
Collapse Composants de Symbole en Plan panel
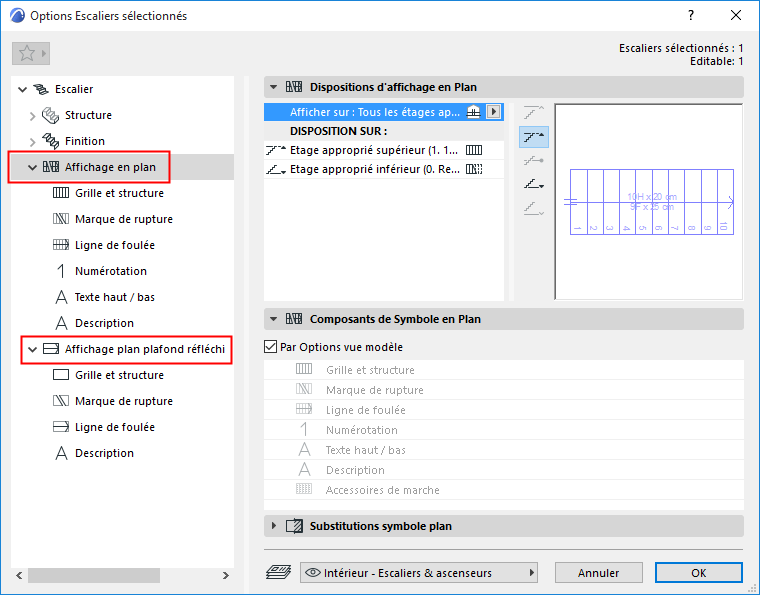[273, 319]
